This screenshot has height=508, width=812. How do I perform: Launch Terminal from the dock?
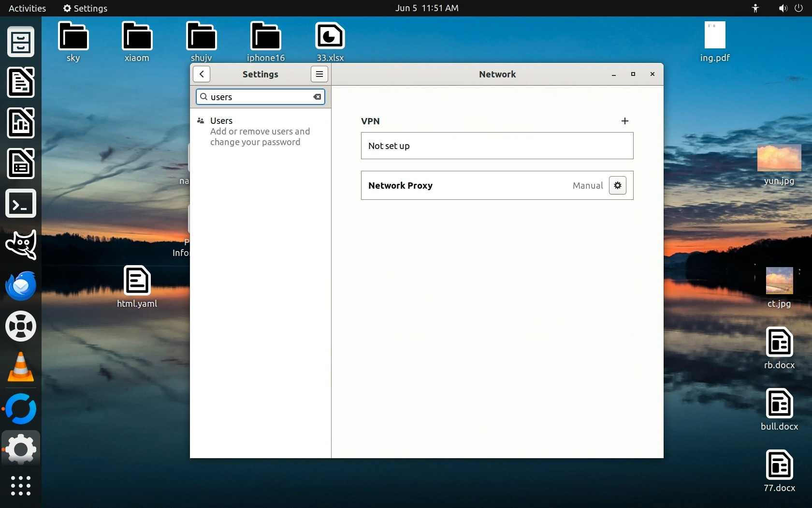tap(21, 204)
